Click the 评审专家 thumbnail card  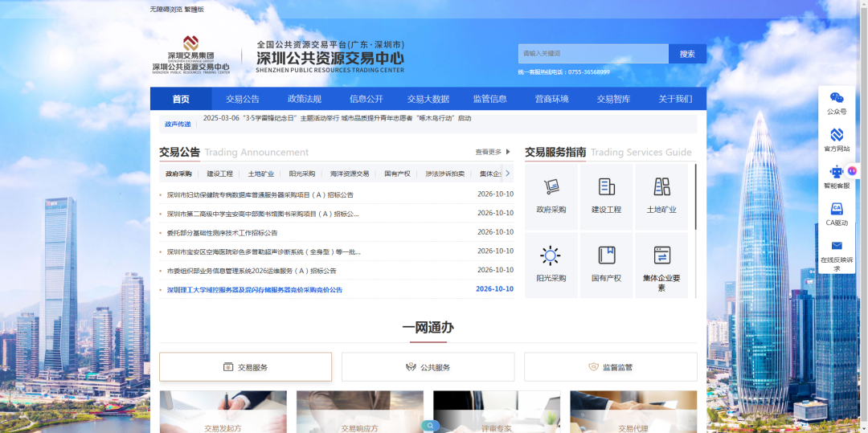click(x=497, y=412)
